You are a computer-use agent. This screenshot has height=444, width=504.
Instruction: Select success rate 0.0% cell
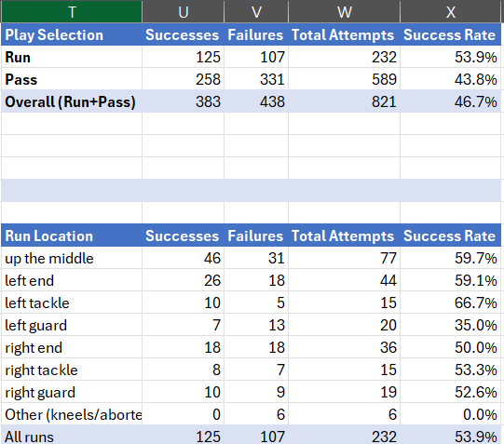tap(451, 414)
